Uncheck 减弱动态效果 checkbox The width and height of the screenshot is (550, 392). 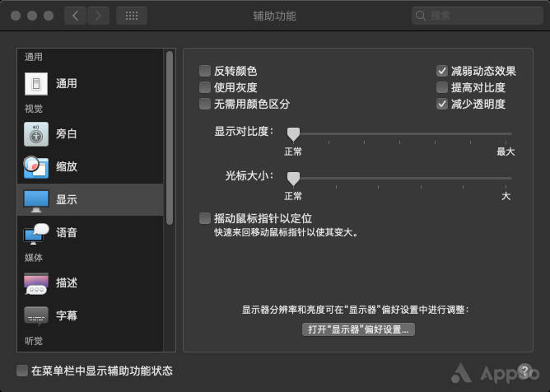pos(442,71)
